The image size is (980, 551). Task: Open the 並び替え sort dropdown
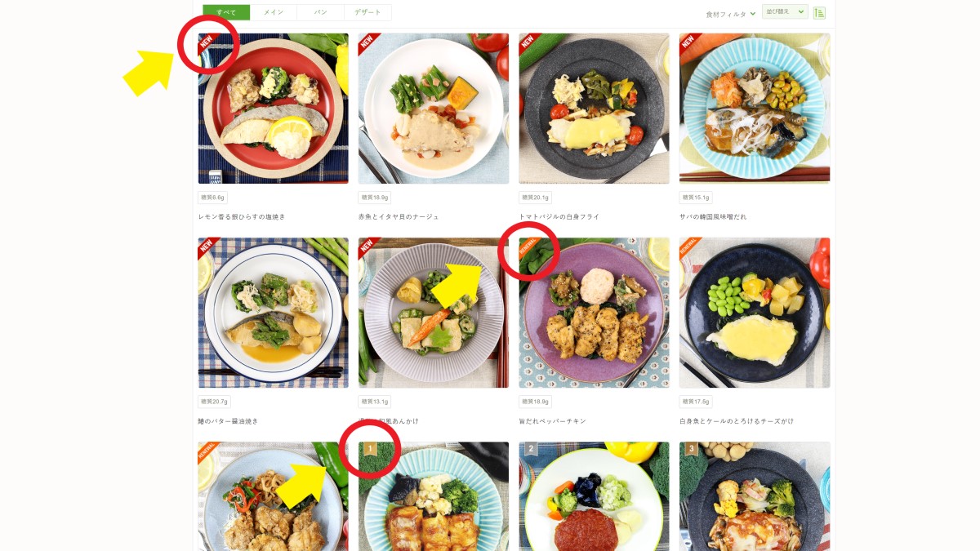coord(785,11)
